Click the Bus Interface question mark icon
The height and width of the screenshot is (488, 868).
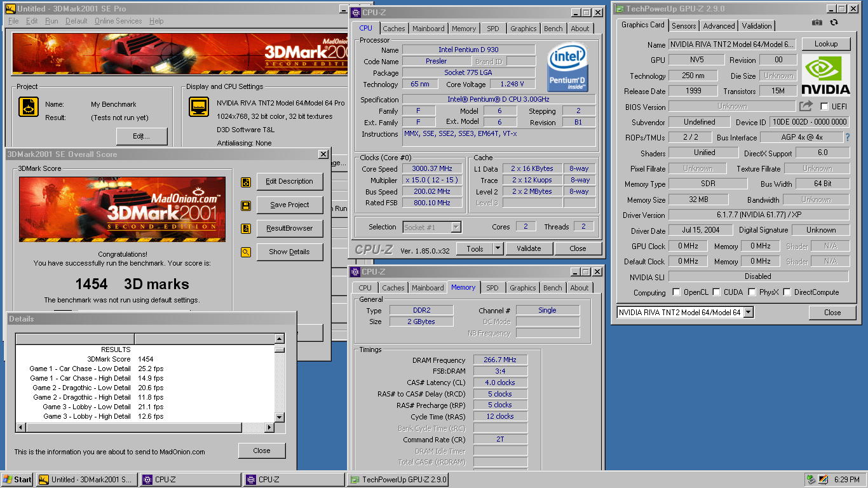(x=847, y=137)
